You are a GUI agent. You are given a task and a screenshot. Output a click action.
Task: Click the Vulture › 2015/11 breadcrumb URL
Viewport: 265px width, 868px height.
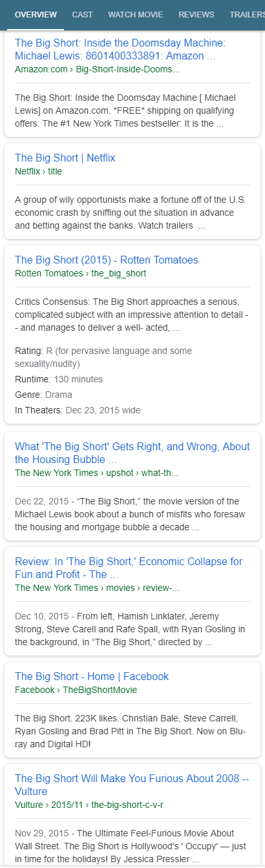tap(89, 805)
